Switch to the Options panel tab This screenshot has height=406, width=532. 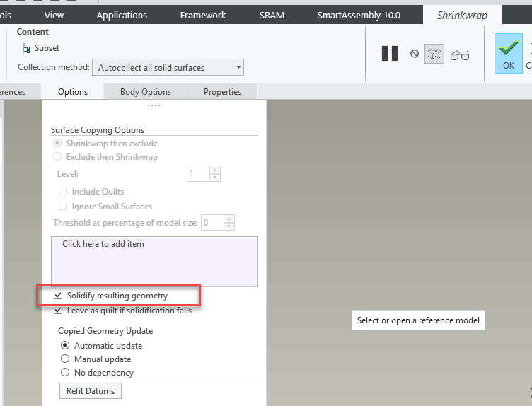click(x=73, y=92)
